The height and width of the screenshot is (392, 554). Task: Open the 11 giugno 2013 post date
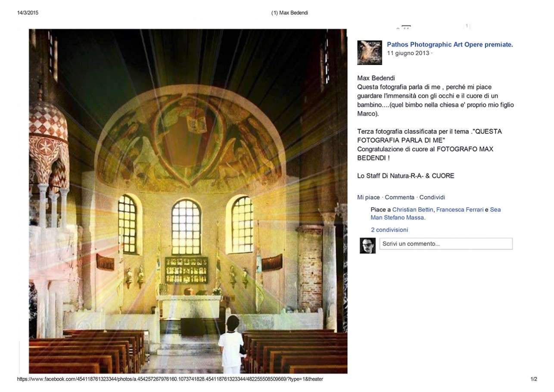coord(408,53)
